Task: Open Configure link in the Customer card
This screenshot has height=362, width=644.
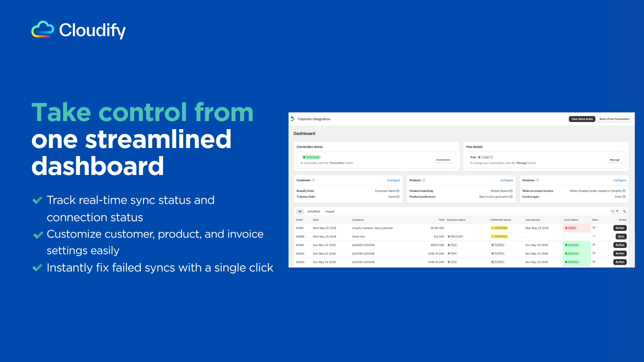Action: 394,181
